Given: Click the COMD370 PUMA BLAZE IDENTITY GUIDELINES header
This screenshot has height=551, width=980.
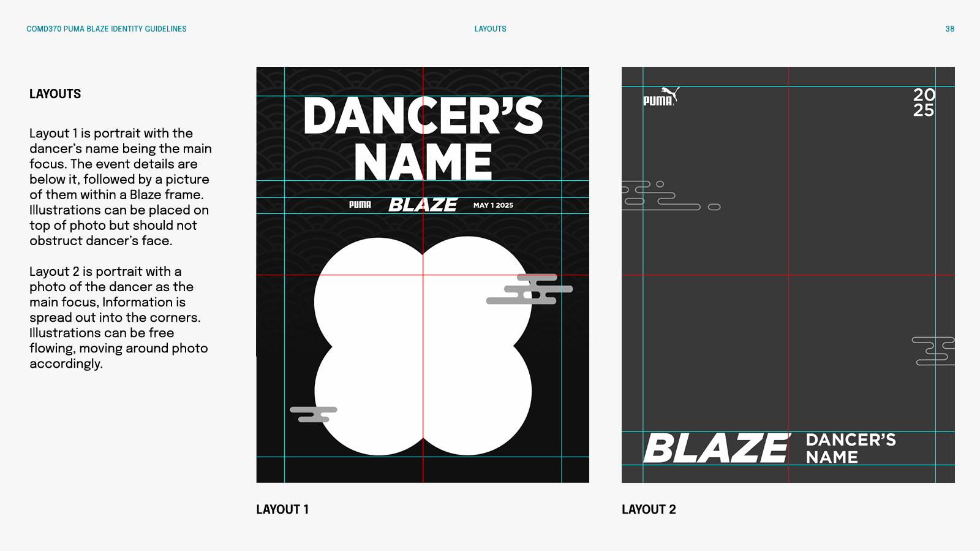Looking at the screenshot, I should [x=107, y=29].
